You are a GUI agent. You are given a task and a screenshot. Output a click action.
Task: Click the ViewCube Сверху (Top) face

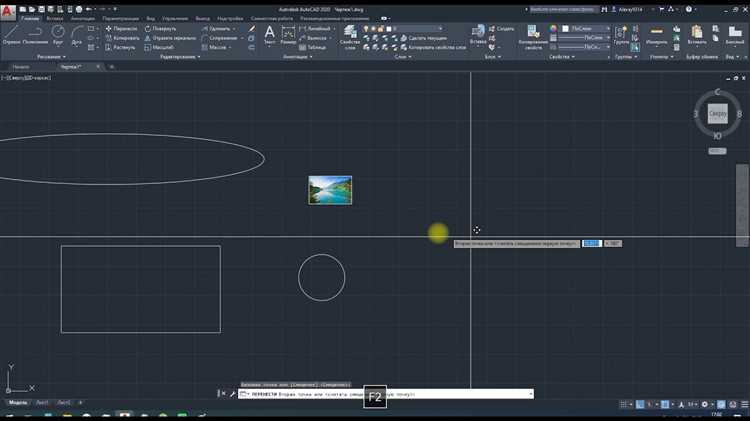pos(717,114)
